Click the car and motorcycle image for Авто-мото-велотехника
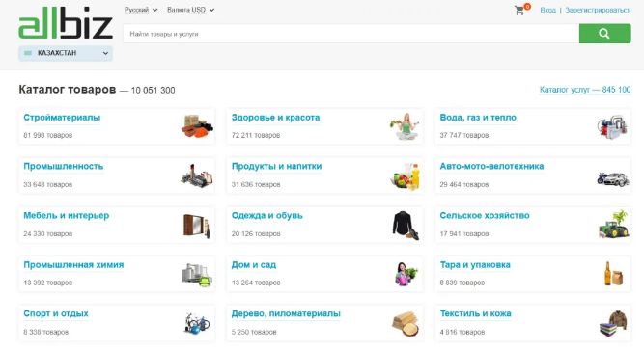Screen dimensions: 644x350 (x=613, y=179)
